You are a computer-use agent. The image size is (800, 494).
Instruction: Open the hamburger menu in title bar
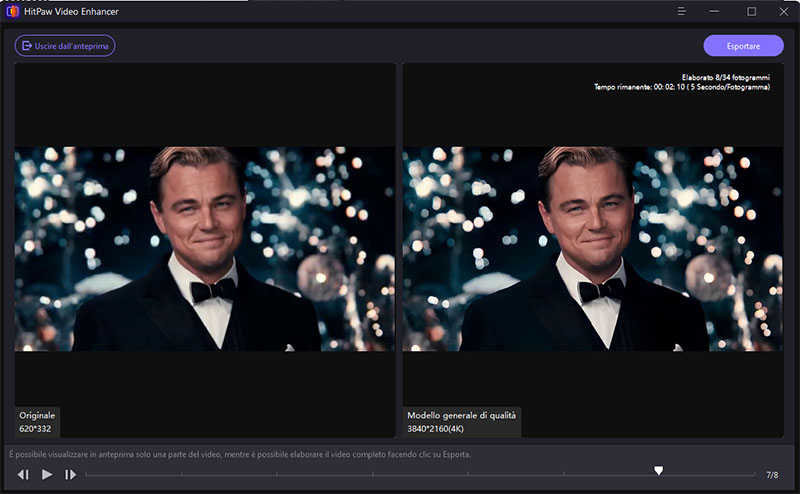[x=681, y=11]
